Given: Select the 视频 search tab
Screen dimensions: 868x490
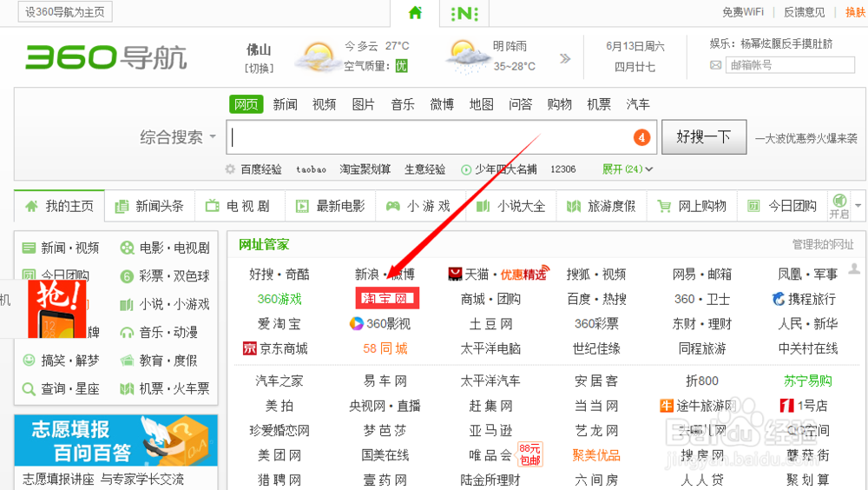Looking at the screenshot, I should point(324,104).
